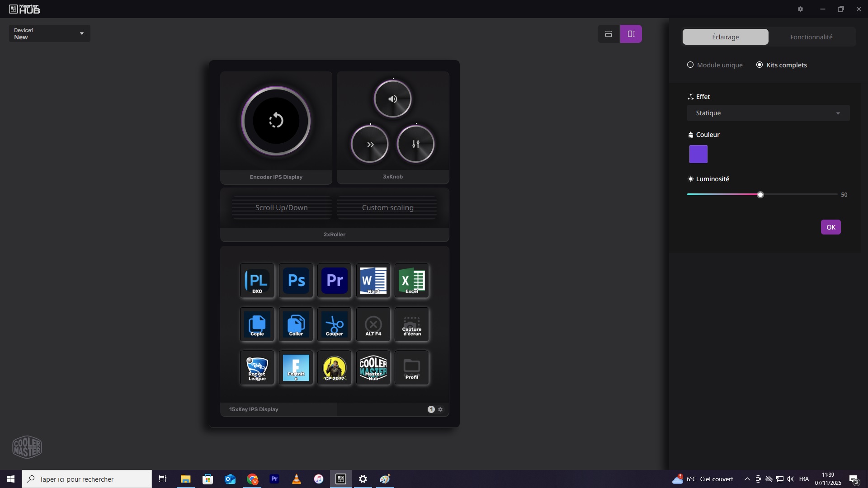Click the ALT F4 key icon

pos(373,324)
